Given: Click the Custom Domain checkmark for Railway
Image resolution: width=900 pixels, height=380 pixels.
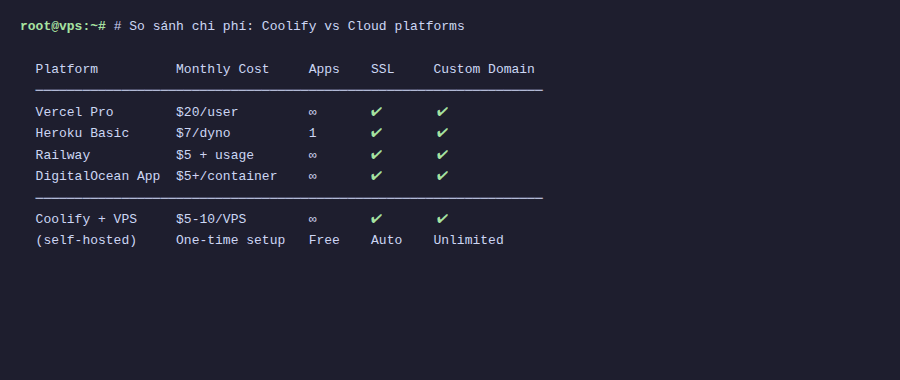Looking at the screenshot, I should [442, 155].
